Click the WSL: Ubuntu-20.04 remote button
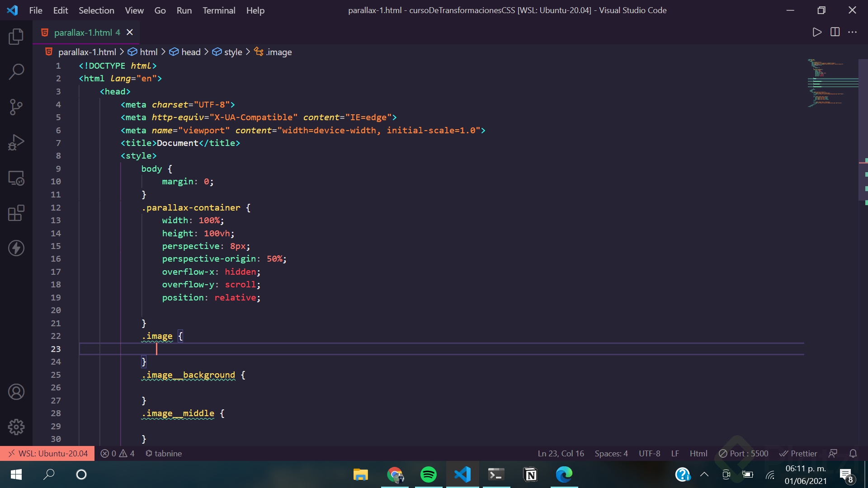Image resolution: width=868 pixels, height=488 pixels. point(47,453)
